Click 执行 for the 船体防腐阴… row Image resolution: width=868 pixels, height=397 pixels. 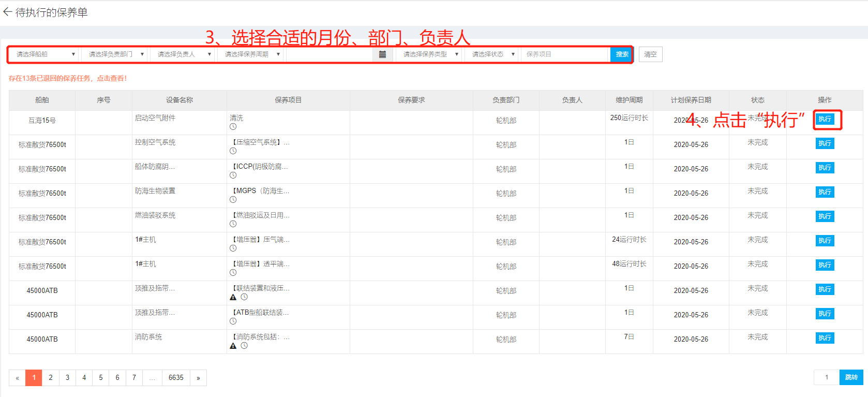click(x=825, y=168)
